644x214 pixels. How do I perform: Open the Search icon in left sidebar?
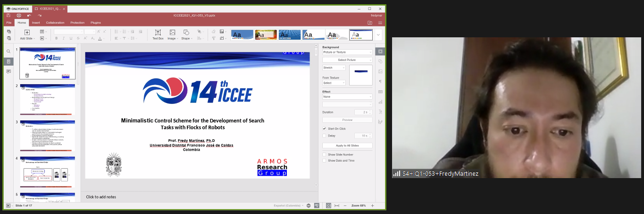(8, 51)
